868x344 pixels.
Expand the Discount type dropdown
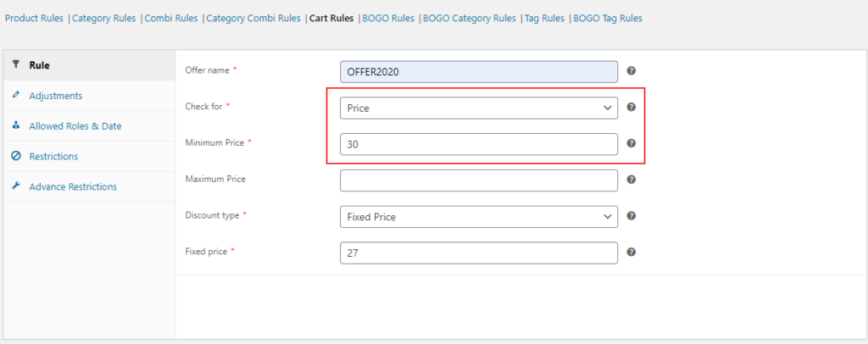478,217
